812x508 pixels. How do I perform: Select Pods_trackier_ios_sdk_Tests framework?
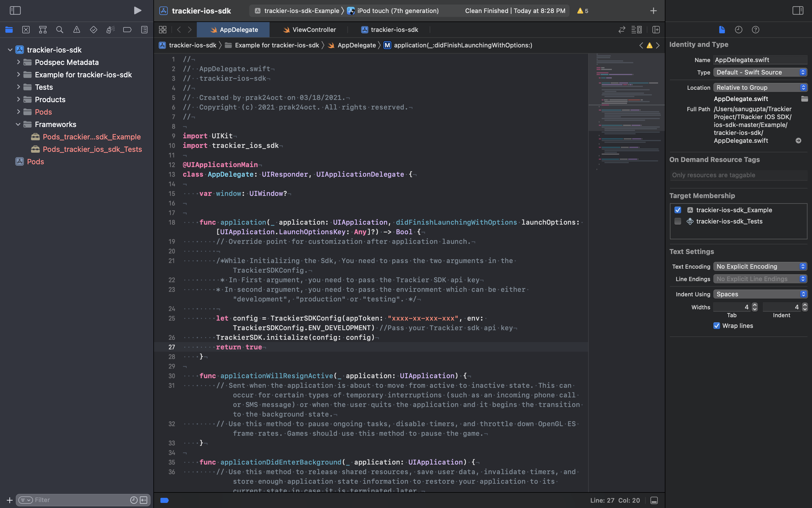87,149
